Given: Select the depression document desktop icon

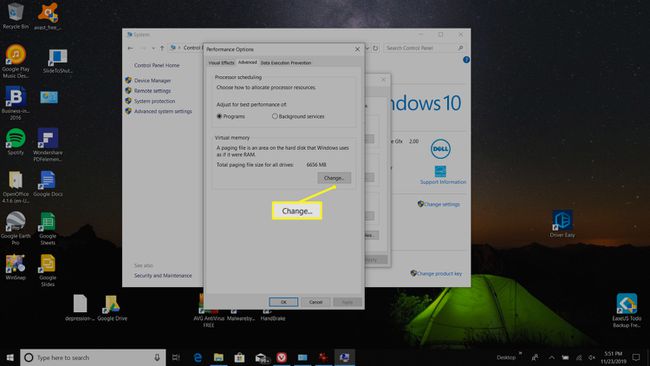Looking at the screenshot, I should 80,308.
